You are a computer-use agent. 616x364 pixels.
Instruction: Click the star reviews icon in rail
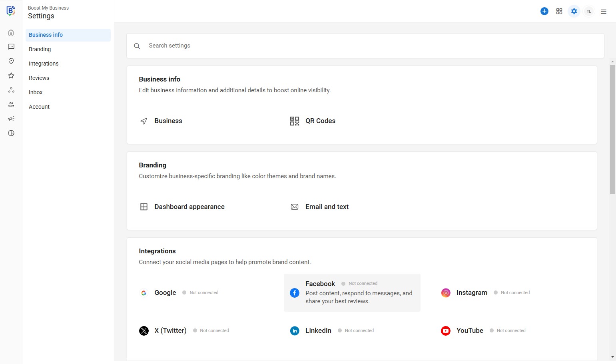tap(11, 76)
